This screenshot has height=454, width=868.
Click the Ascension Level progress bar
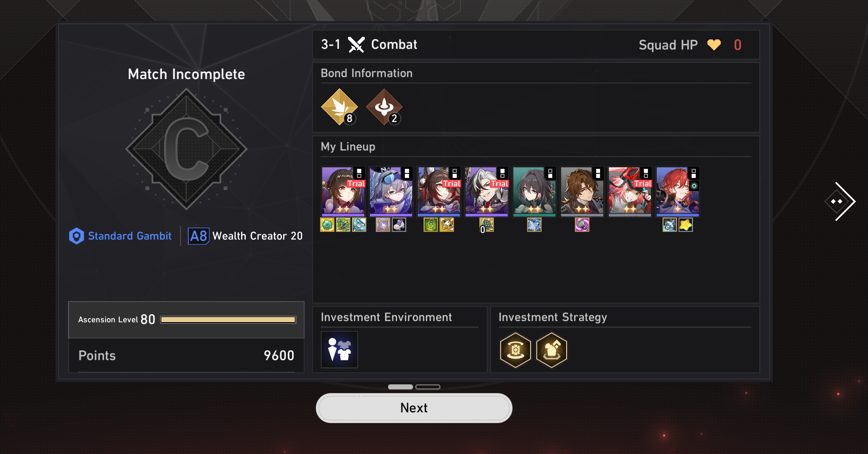(x=228, y=319)
